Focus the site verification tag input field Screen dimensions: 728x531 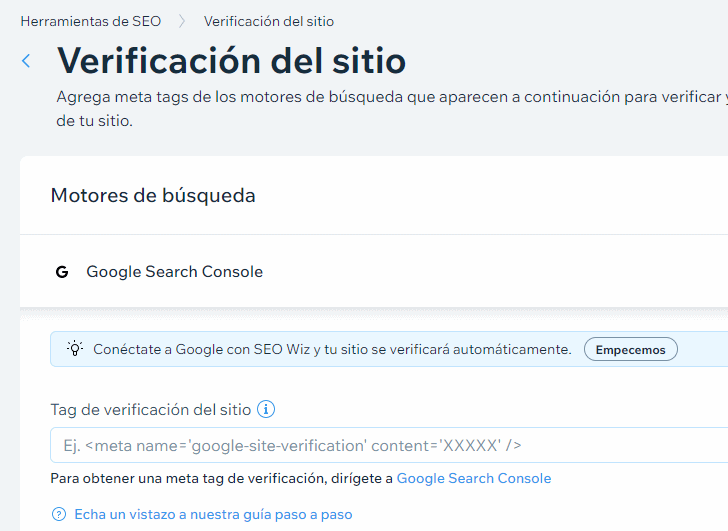(x=389, y=445)
